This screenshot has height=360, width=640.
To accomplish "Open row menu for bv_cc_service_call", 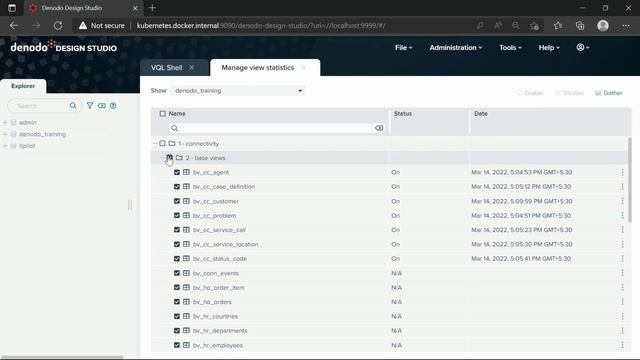I will pyautogui.click(x=622, y=230).
